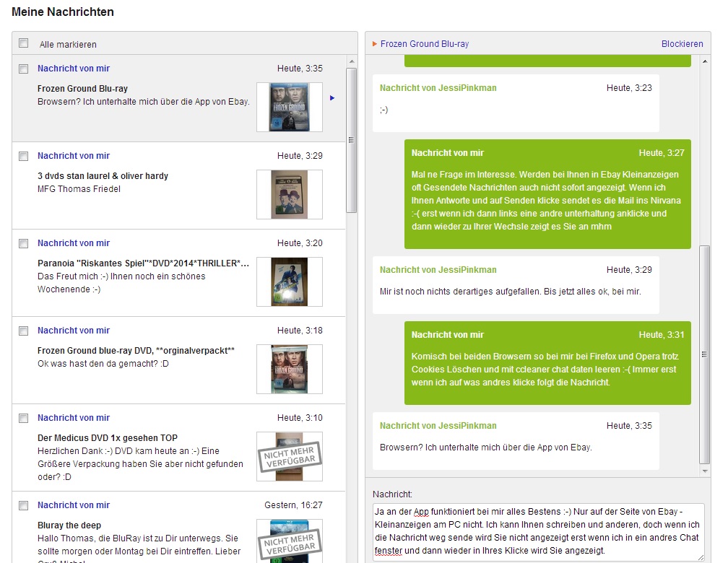This screenshot has width=728, height=563.
Task: Select the Paranoia "Riskantes Spiel" conversation title
Action: (x=144, y=263)
